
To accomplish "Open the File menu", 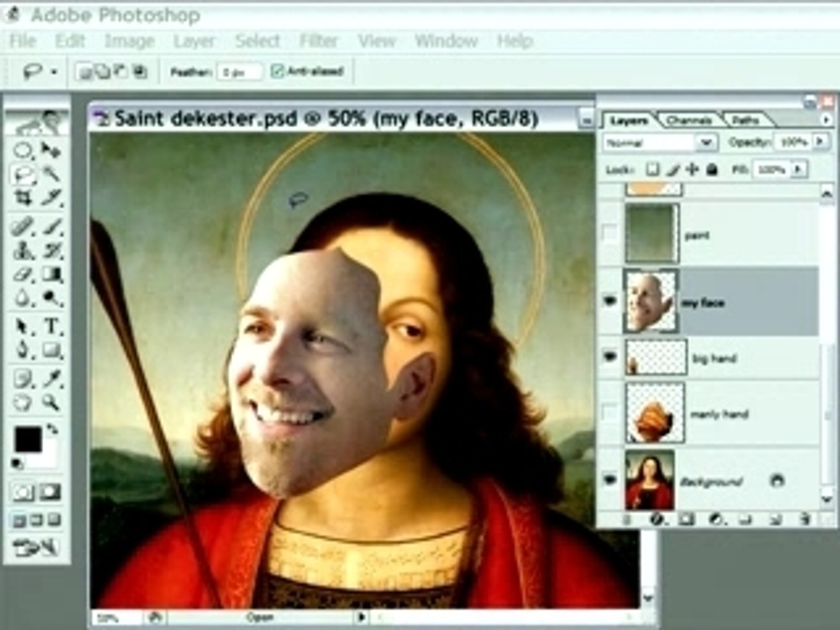I will point(23,41).
